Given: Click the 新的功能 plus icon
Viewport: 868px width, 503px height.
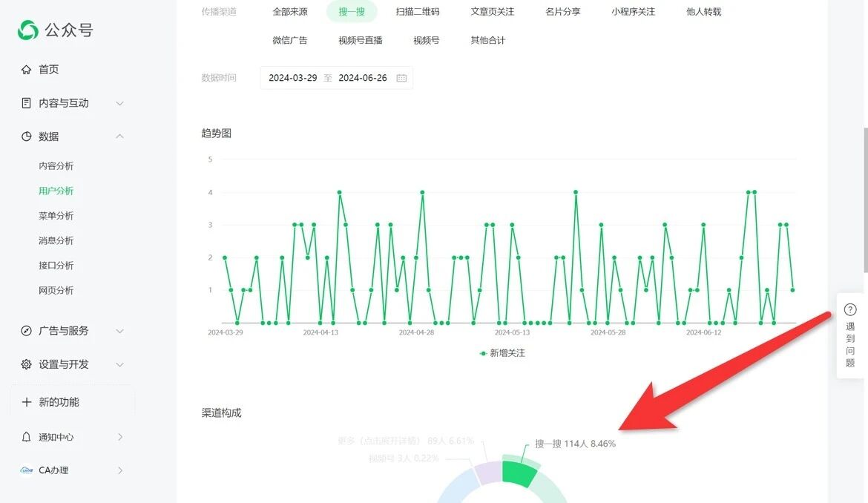Looking at the screenshot, I should [26, 402].
